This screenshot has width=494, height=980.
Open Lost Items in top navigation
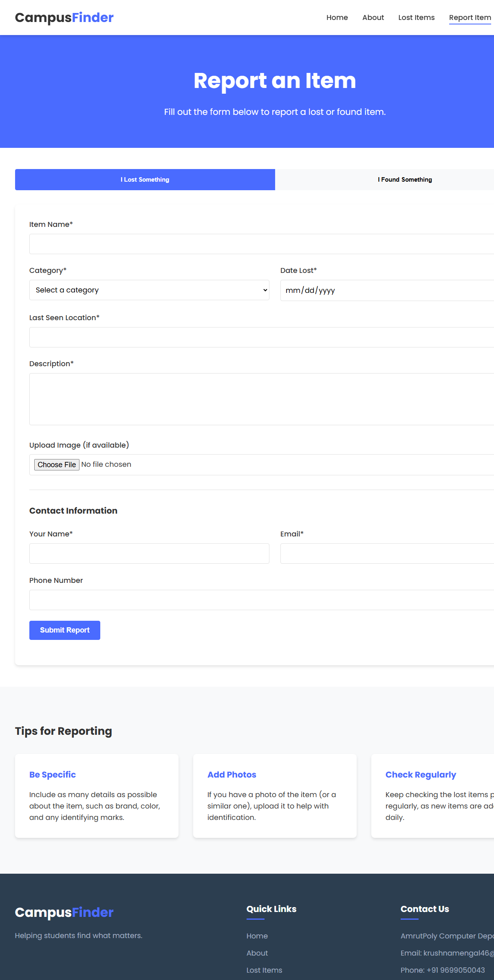[x=416, y=18]
